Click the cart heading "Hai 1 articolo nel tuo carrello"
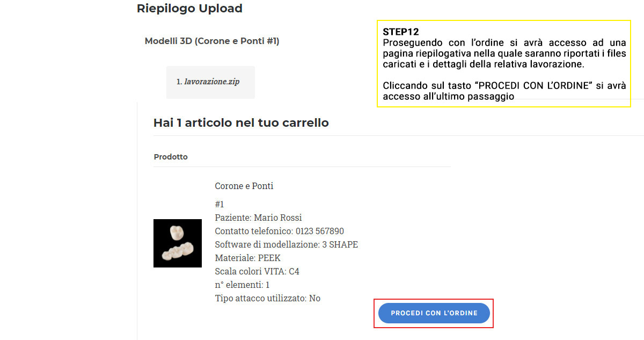Viewport: 644px width, 340px height. coord(241,122)
